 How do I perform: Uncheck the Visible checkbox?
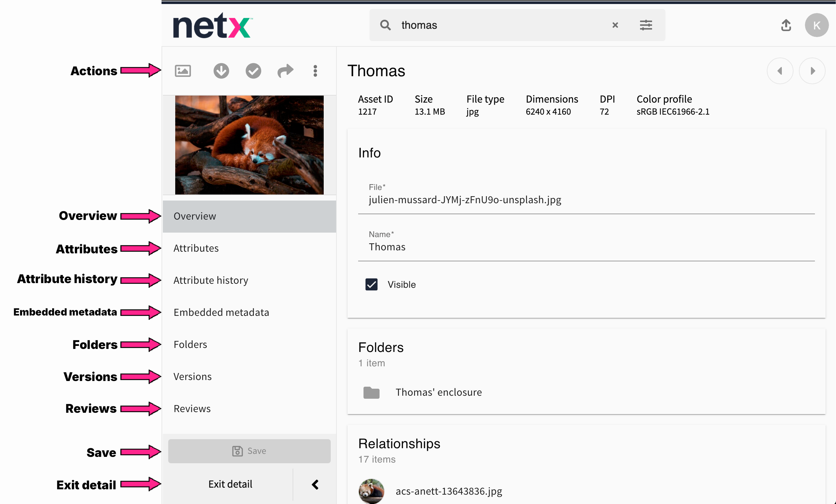point(371,284)
